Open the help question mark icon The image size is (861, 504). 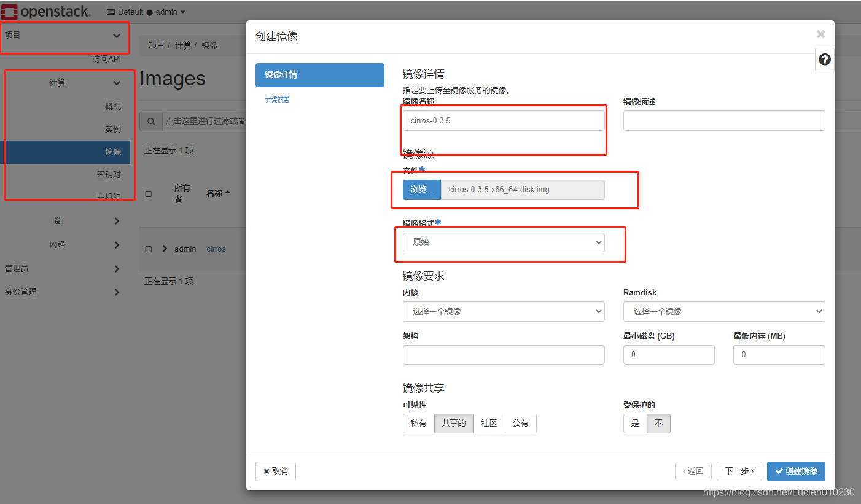pyautogui.click(x=825, y=60)
